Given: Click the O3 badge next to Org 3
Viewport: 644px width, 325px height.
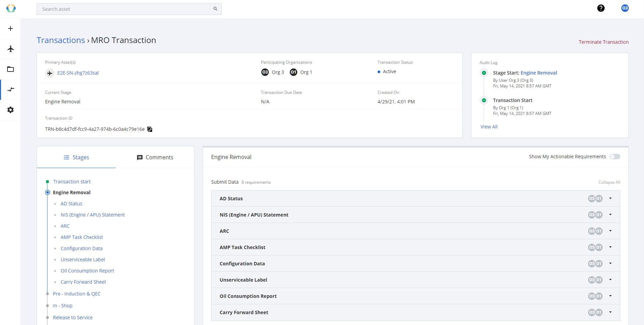Looking at the screenshot, I should coord(265,72).
